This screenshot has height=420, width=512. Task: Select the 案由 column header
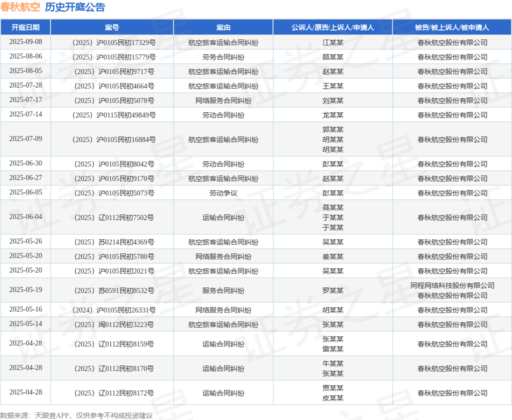coord(223,27)
